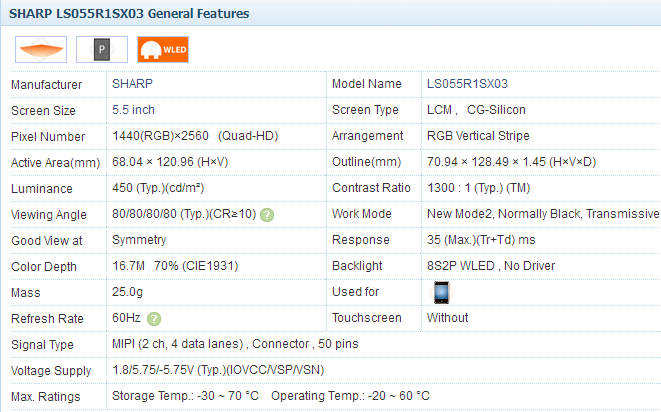Click the orange flat panel shape icon
Viewport: 661px width, 412px height.
(x=41, y=50)
